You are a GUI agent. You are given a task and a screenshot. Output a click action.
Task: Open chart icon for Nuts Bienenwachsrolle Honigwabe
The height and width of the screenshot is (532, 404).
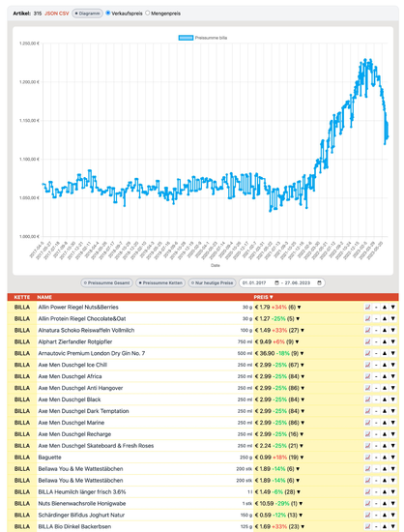tap(367, 503)
